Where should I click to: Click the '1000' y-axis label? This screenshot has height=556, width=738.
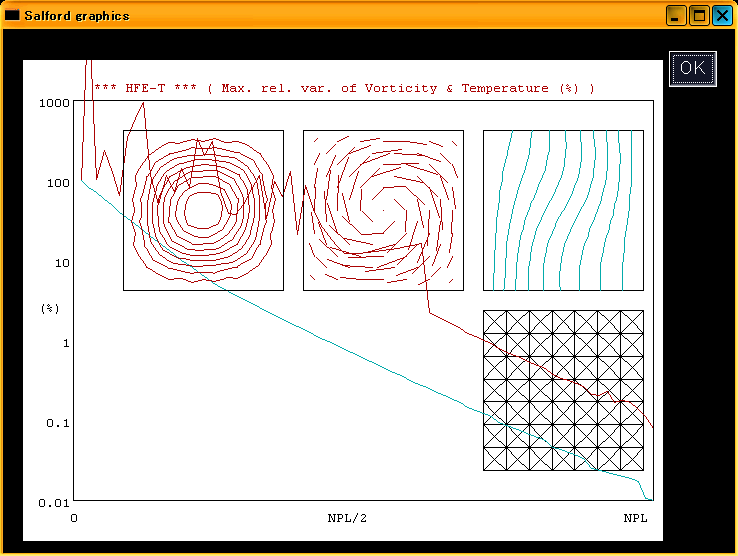[x=54, y=103]
